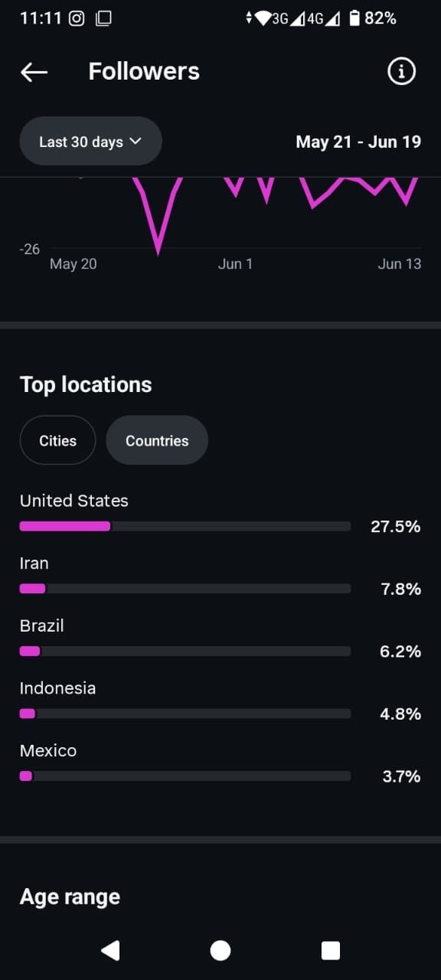Tap Android back navigation triangle

tap(110, 950)
